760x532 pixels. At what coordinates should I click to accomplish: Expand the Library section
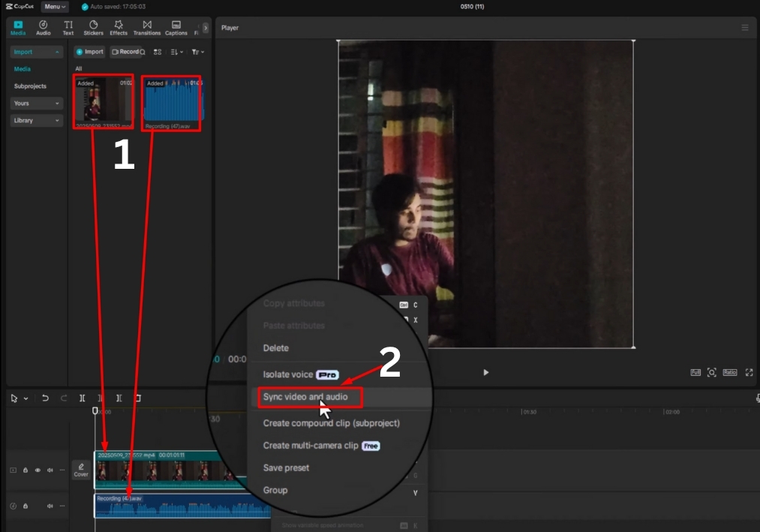pos(36,120)
